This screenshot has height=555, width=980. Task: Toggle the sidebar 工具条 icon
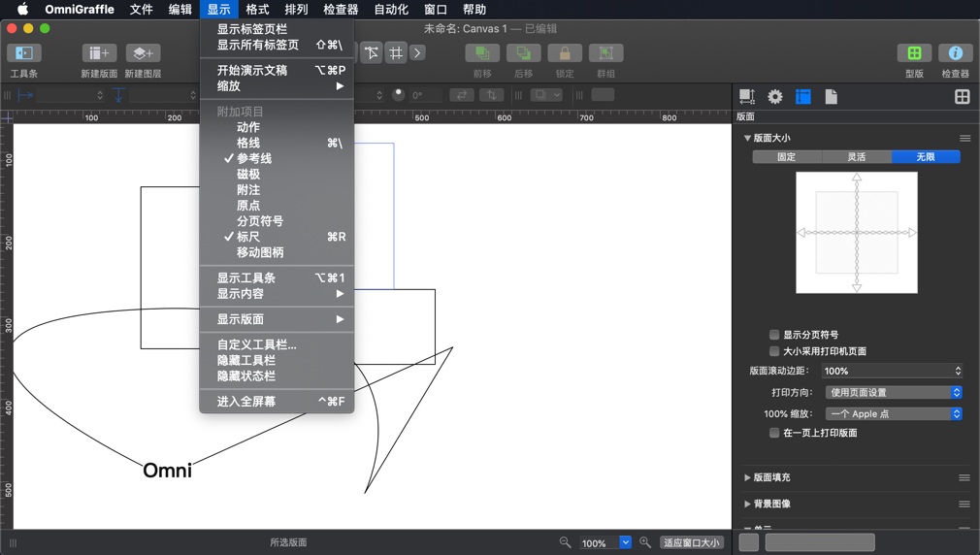tap(23, 53)
